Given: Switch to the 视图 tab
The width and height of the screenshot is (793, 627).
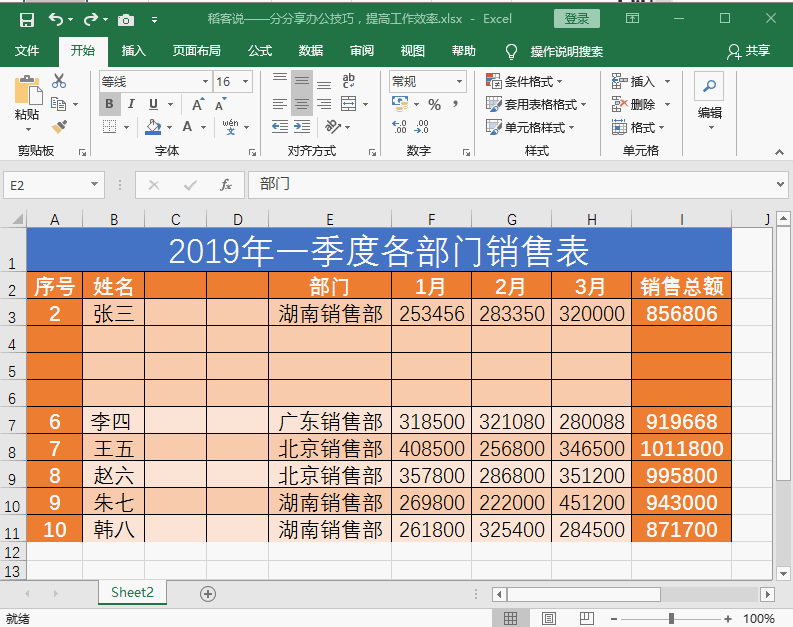Looking at the screenshot, I should coord(413,51).
